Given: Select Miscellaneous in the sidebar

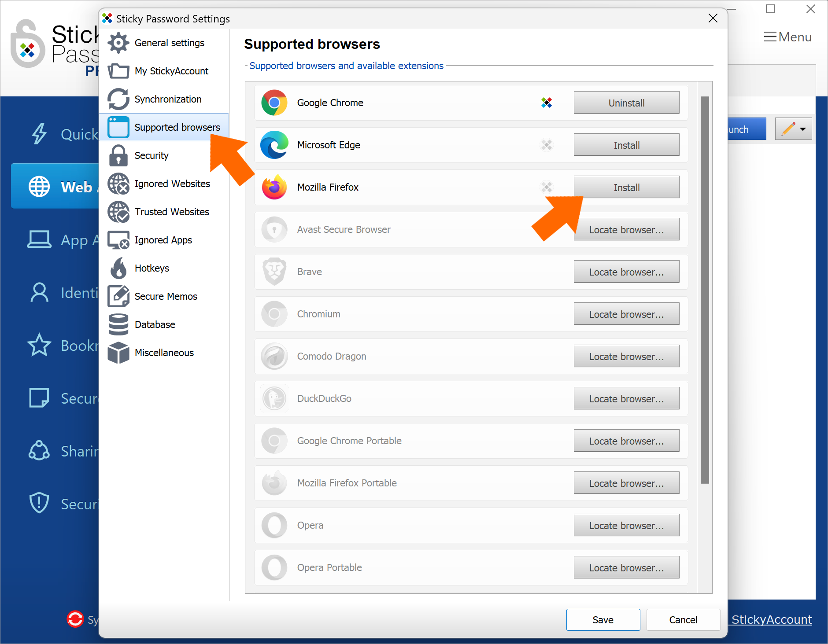Looking at the screenshot, I should (164, 353).
